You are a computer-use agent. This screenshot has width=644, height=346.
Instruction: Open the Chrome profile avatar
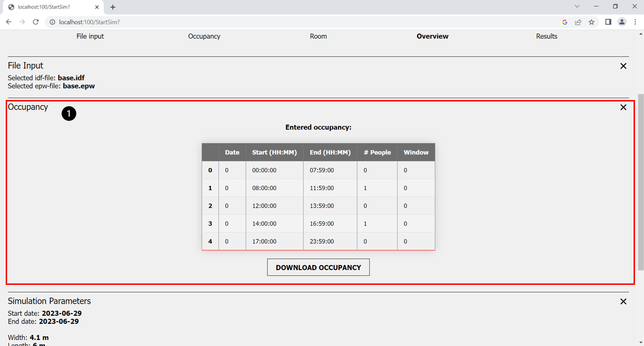tap(622, 22)
